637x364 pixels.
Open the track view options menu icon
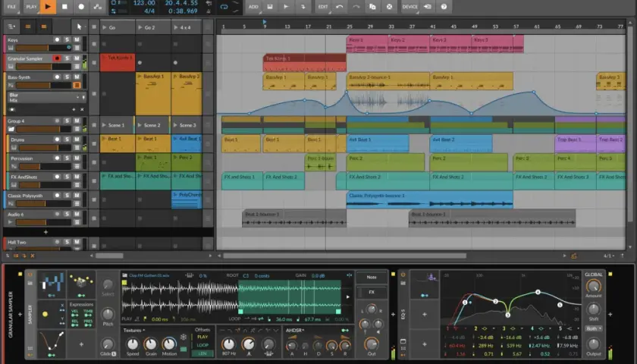click(x=11, y=27)
